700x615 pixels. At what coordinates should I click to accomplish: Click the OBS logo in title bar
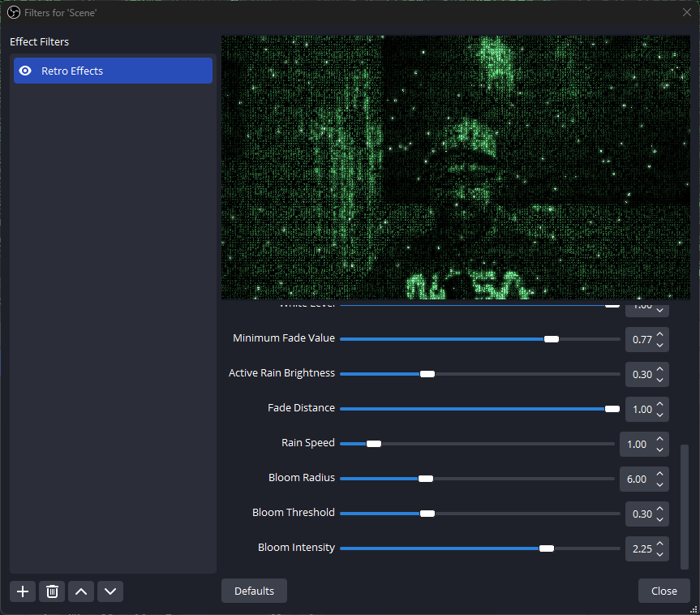(x=14, y=12)
